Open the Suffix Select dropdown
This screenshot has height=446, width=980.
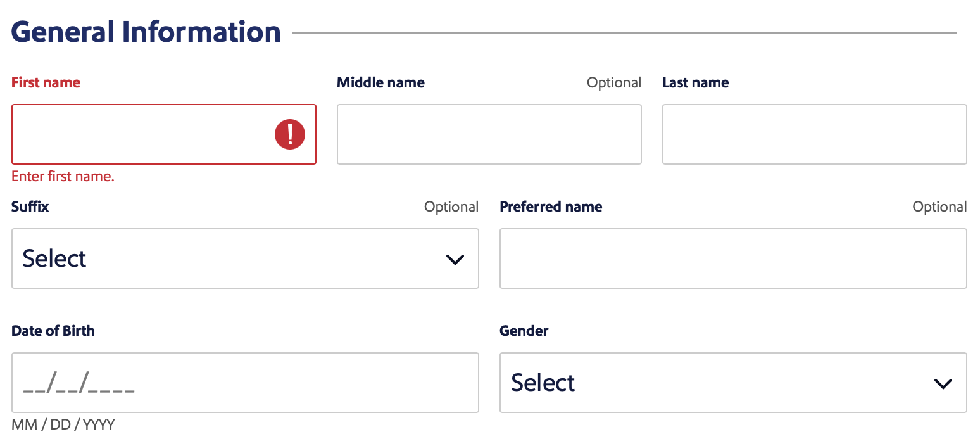(x=245, y=258)
